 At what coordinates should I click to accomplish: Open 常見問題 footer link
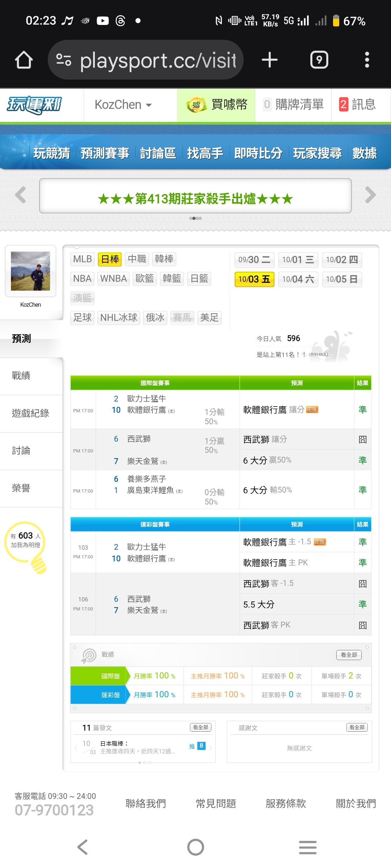pyautogui.click(x=216, y=804)
